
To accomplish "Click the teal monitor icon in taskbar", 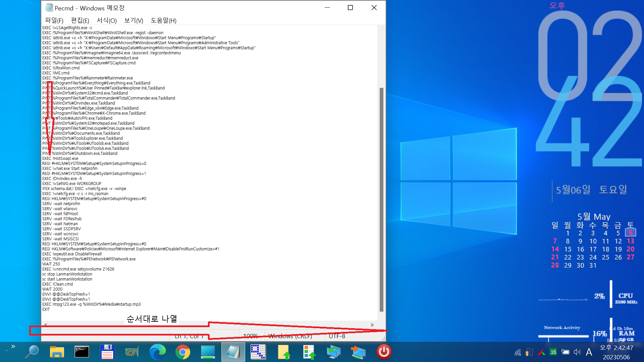I will click(x=208, y=352).
